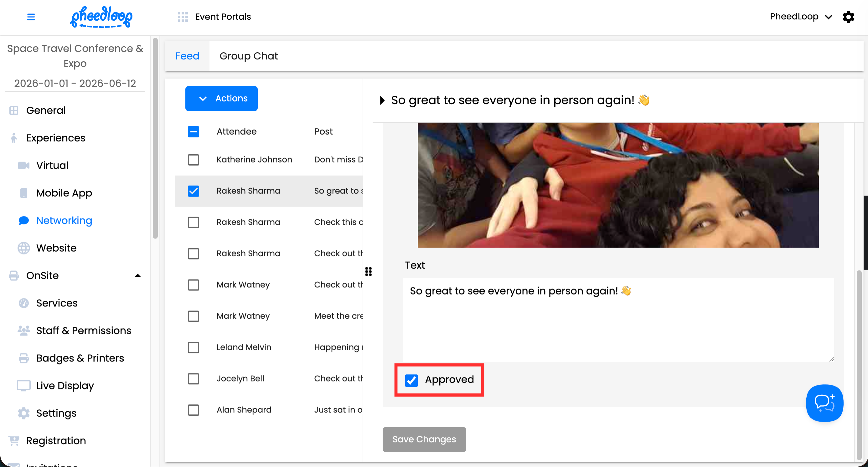Click into the post Text field

click(617, 320)
